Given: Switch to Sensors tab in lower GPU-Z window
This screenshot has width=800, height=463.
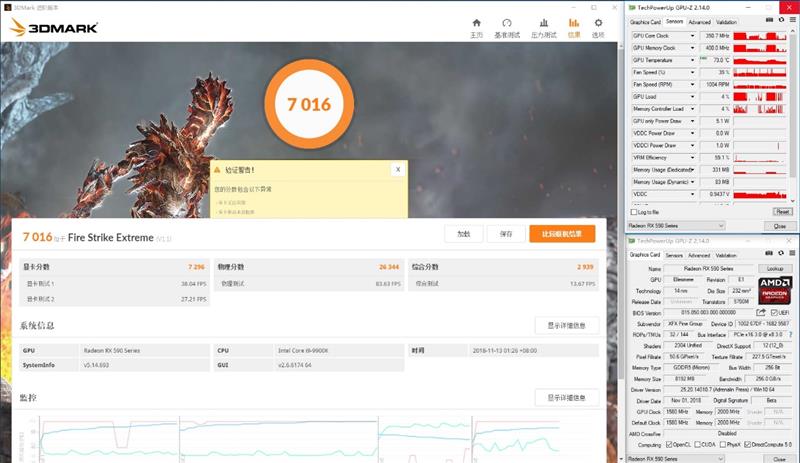Looking at the screenshot, I should point(674,255).
